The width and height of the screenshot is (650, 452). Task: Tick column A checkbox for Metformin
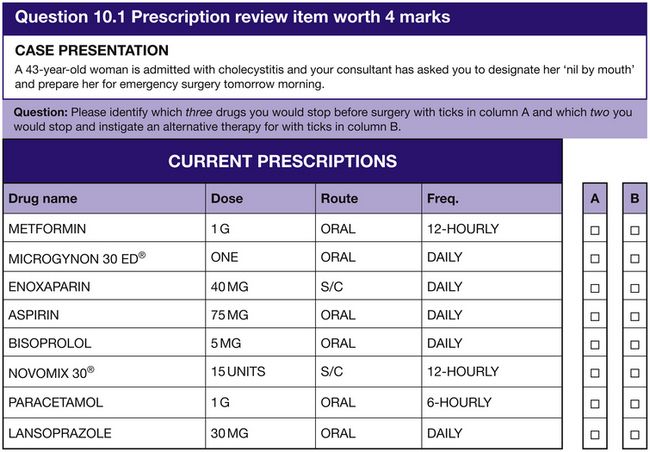tap(595, 229)
